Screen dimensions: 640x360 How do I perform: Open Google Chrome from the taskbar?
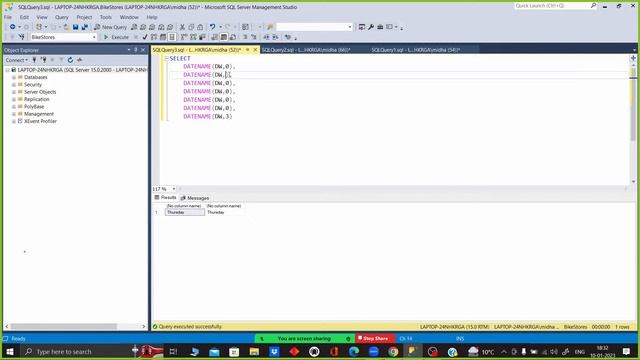393,351
